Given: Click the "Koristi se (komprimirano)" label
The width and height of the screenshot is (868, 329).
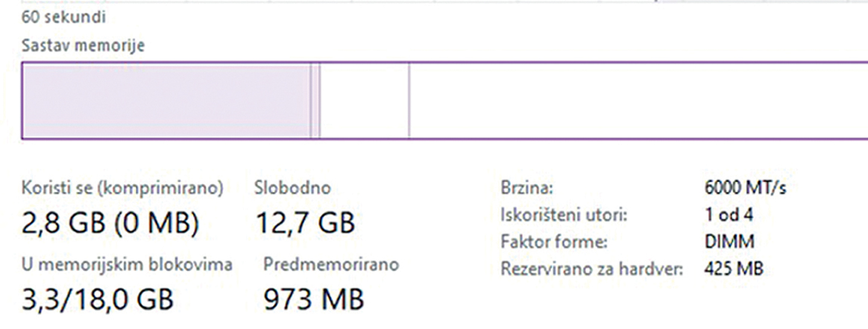Looking at the screenshot, I should (x=122, y=188).
